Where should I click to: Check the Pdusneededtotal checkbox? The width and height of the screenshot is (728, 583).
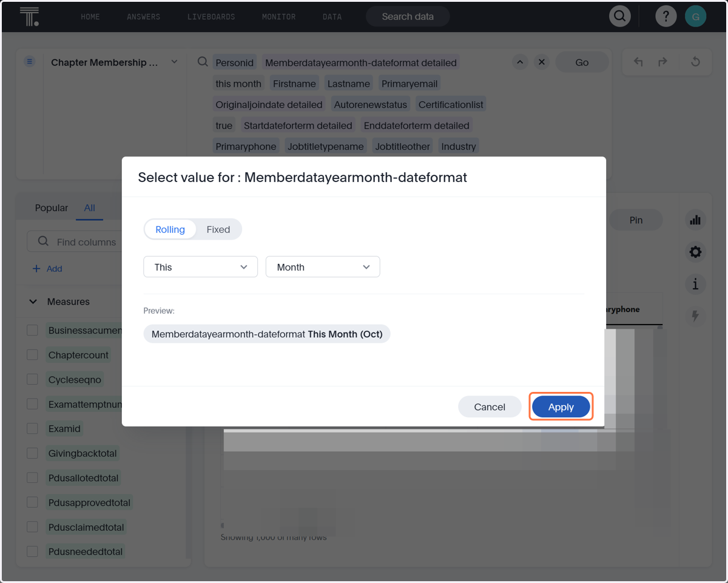pos(33,551)
